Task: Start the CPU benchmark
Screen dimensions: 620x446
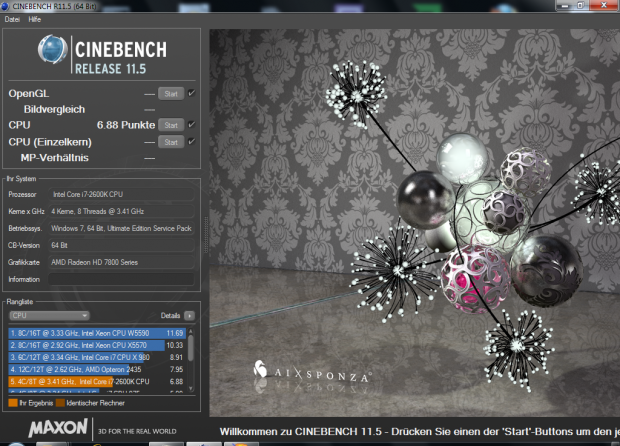Action: coord(171,125)
